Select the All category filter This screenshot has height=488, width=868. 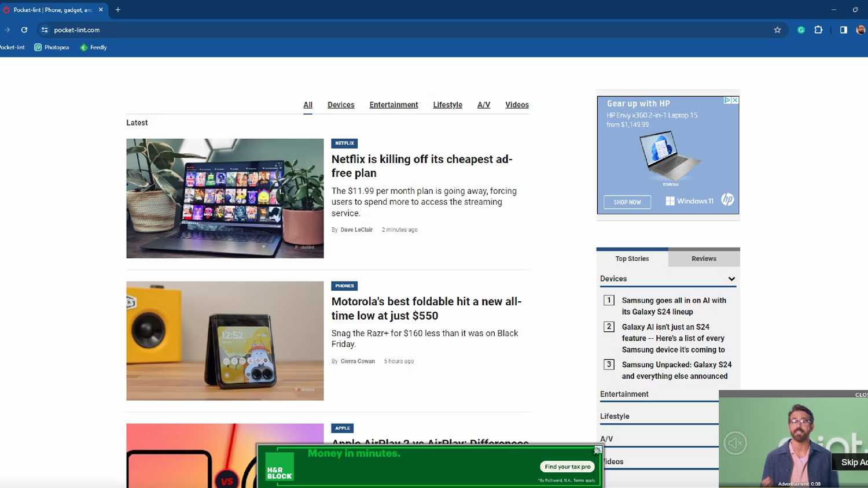point(308,105)
